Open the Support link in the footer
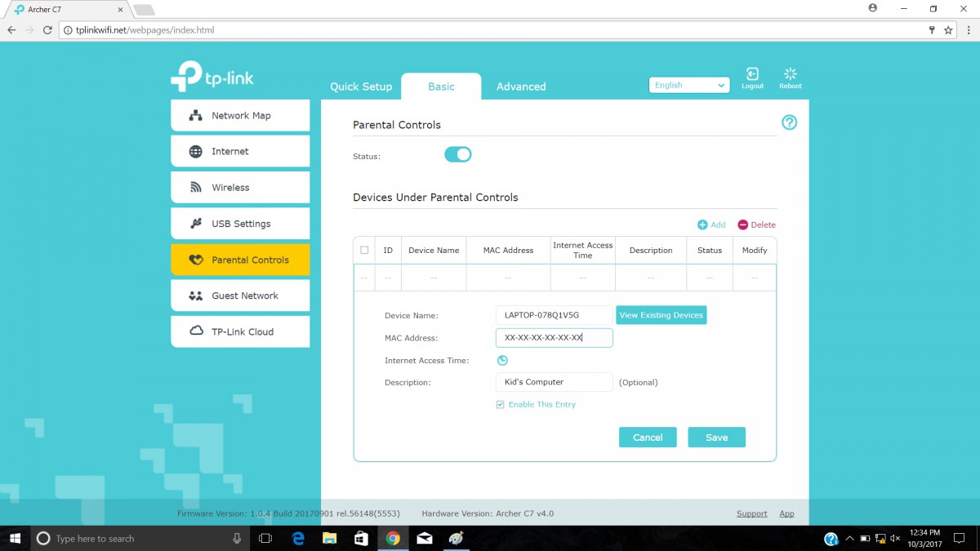Viewport: 980px width, 551px height. coord(751,513)
